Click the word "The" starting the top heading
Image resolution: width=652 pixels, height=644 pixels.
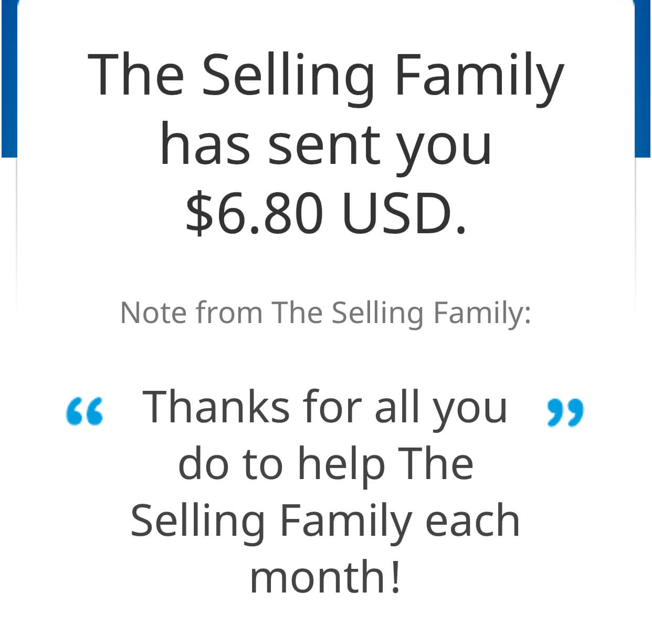pyautogui.click(x=135, y=75)
